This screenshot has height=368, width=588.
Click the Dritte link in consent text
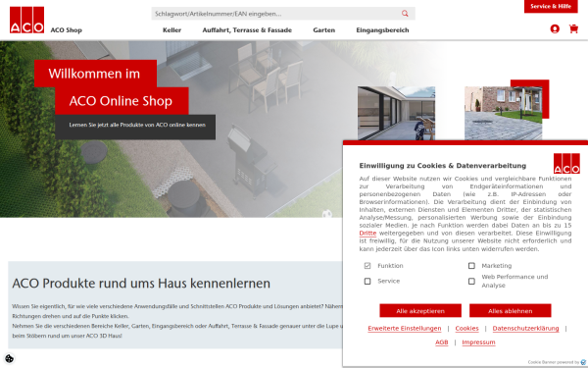(367, 234)
